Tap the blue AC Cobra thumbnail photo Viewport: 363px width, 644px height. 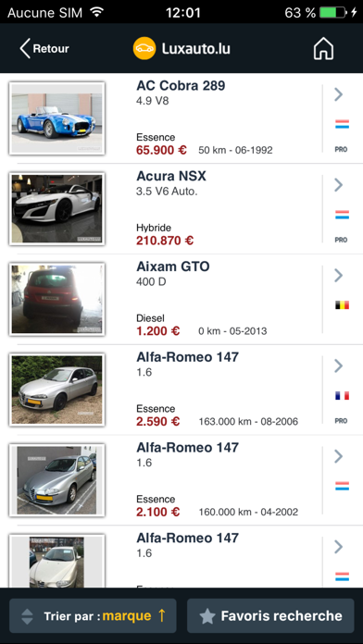56,118
